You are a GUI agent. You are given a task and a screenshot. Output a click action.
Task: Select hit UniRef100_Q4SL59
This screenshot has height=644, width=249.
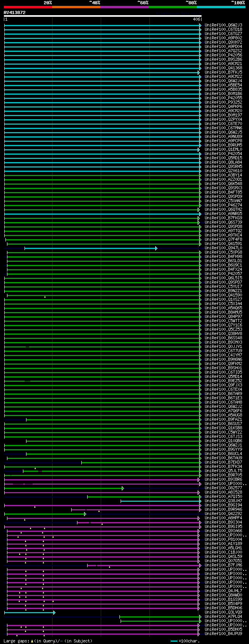(x=223, y=556)
